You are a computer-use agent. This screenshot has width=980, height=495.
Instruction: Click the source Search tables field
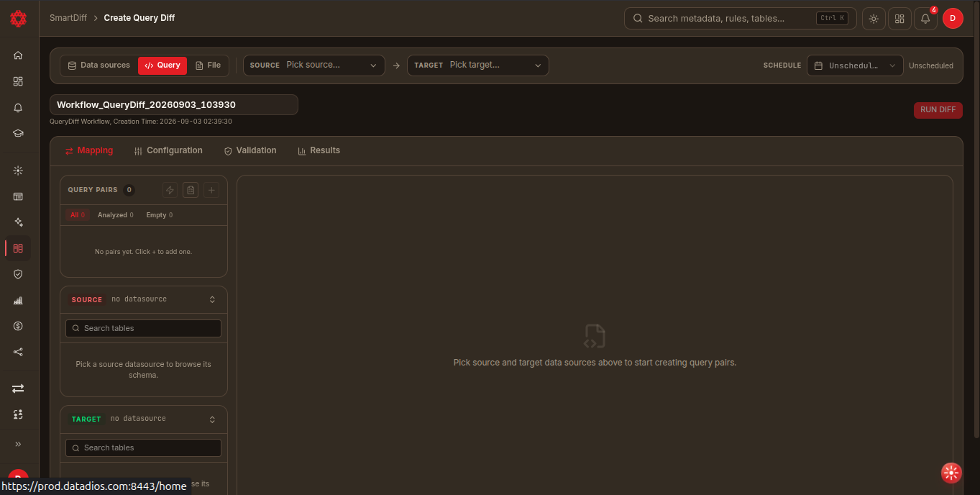(x=144, y=329)
